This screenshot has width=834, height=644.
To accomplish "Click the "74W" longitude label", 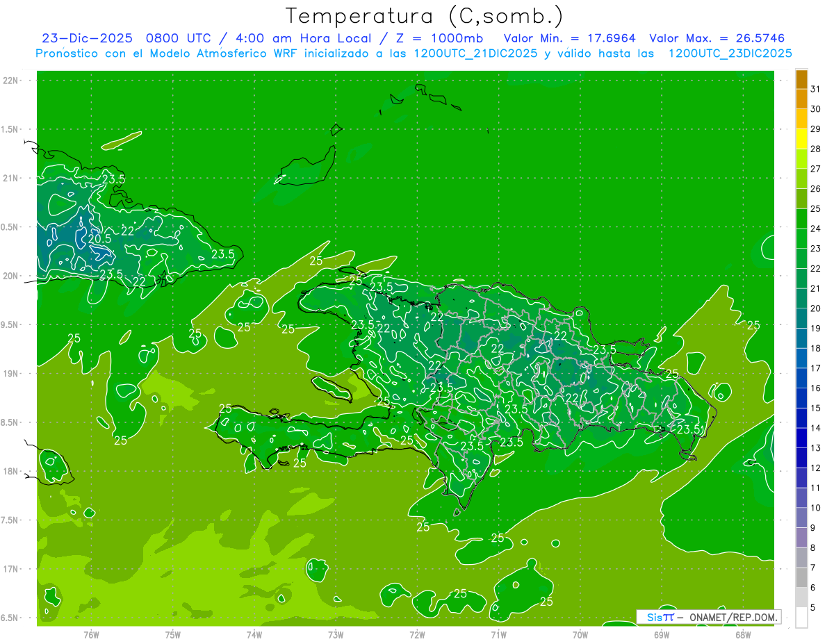I will (254, 634).
